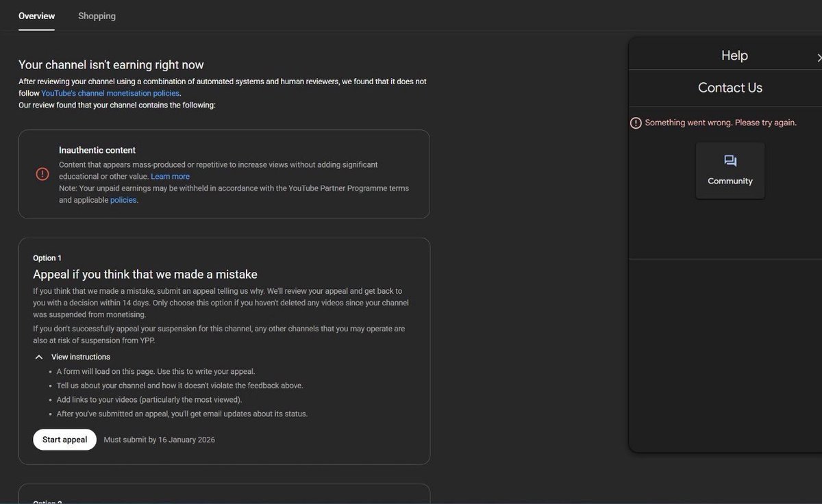Click the red alert icon beside Inauthentic content
Viewport: 822px width, 504px height.
click(42, 174)
